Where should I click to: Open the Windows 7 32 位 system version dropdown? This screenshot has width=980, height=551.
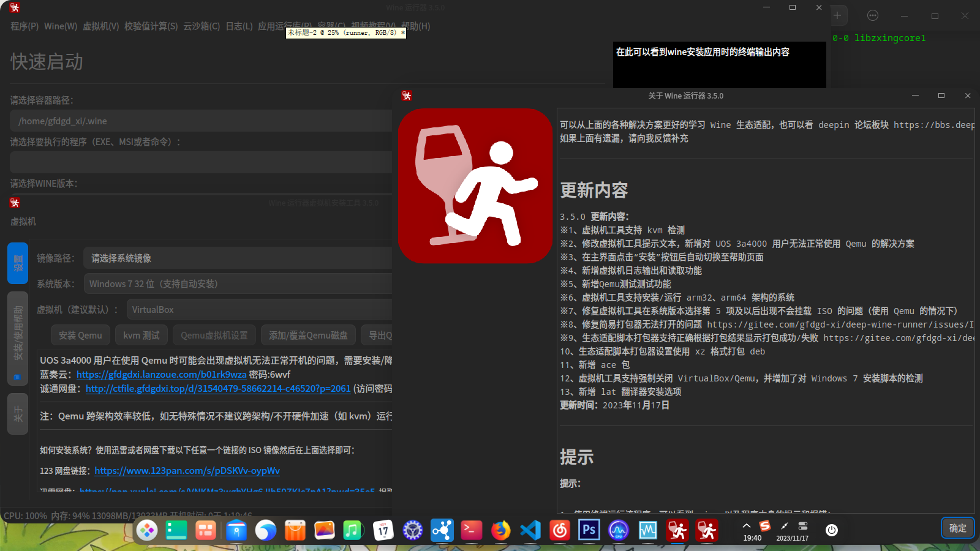(x=238, y=284)
